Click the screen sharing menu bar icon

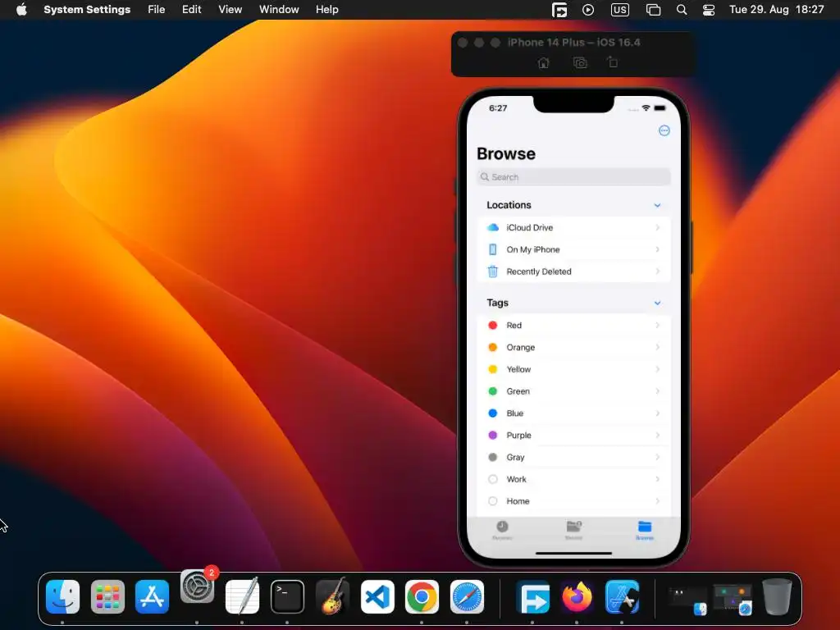tap(559, 10)
